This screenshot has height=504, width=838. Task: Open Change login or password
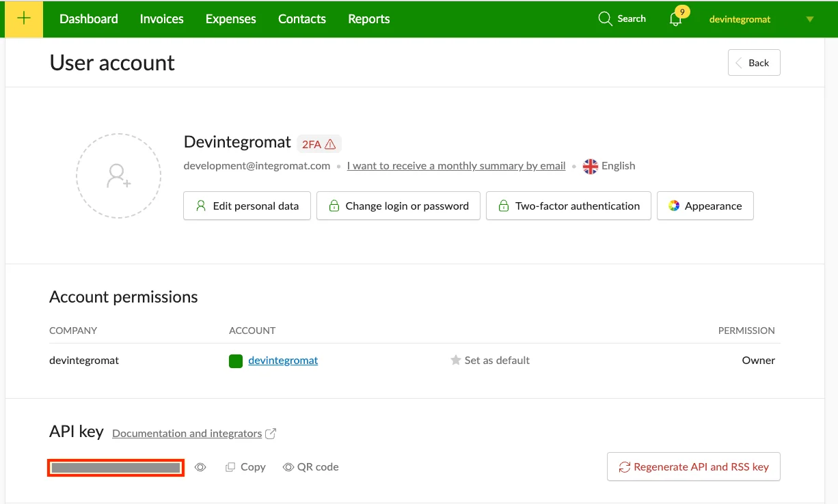[x=398, y=206]
